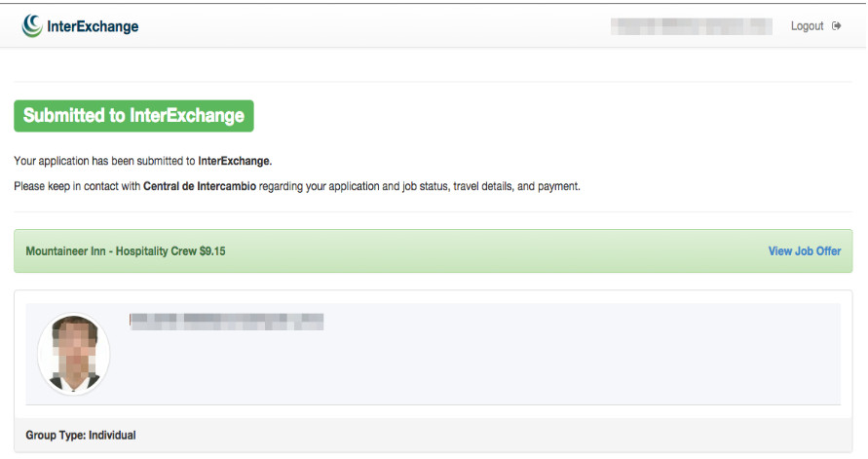Click the empty middle of the green job banner
868x459 pixels.
click(497, 251)
